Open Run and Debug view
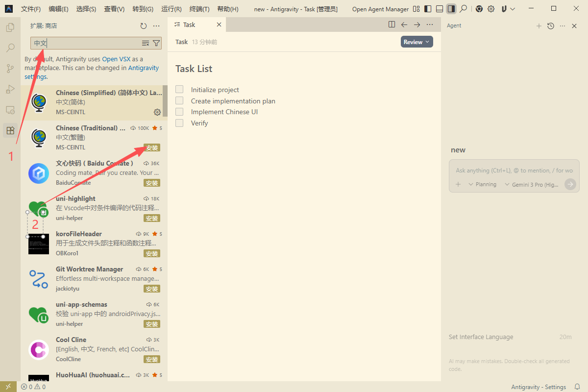 click(10, 89)
